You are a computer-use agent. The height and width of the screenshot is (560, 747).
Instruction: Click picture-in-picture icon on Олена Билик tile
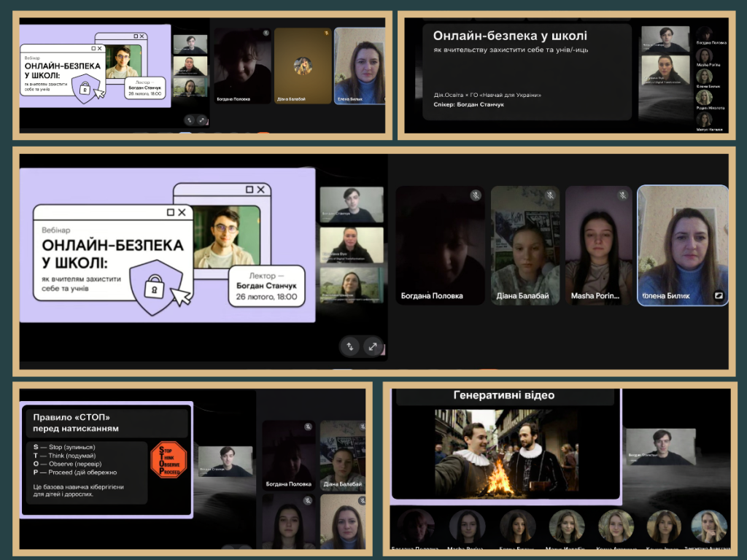pyautogui.click(x=718, y=296)
